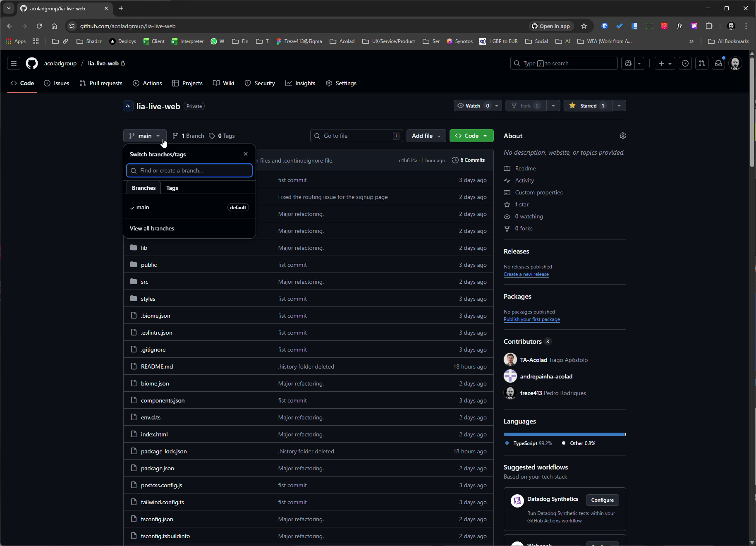The width and height of the screenshot is (756, 546).
Task: Expand the Star options caret
Action: coord(619,105)
